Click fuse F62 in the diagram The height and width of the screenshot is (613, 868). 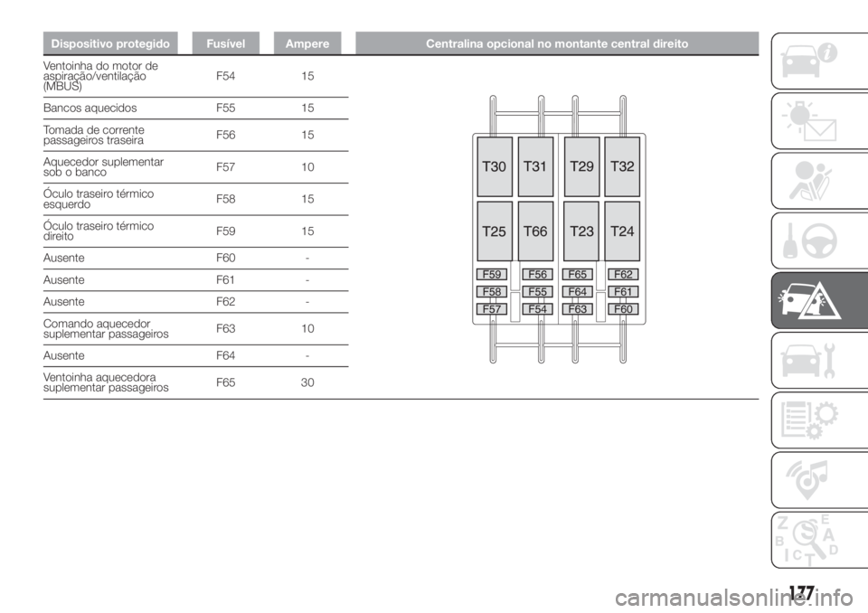tap(623, 274)
